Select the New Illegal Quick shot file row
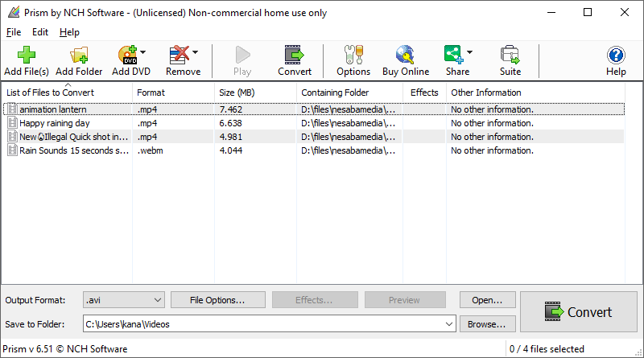The height and width of the screenshot is (358, 644). pyautogui.click(x=314, y=137)
